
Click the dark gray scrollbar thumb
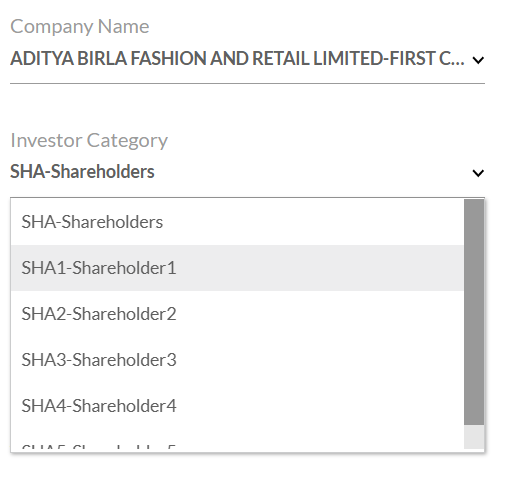[x=474, y=312]
